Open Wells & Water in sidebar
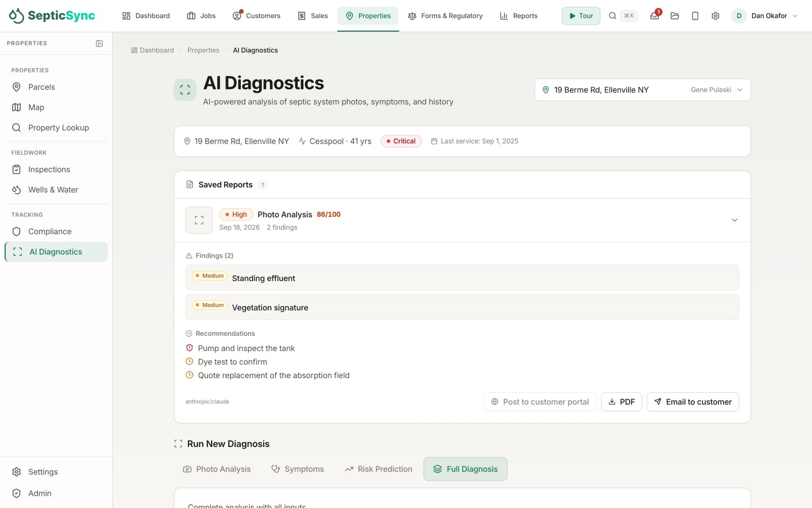 click(x=56, y=190)
